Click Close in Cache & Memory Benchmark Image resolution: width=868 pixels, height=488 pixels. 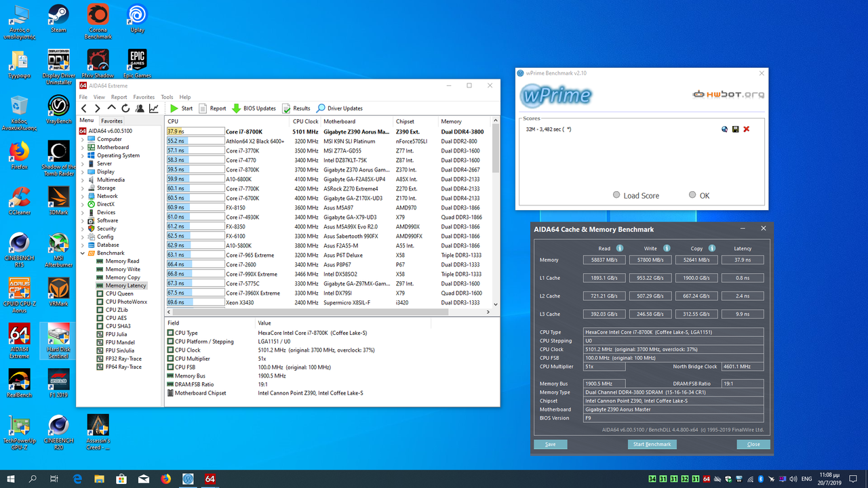tap(753, 445)
